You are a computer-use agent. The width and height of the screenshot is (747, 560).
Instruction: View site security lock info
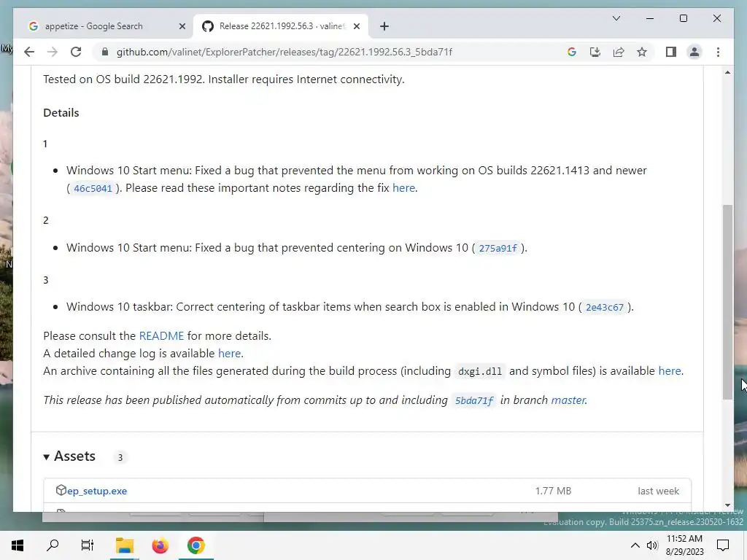[x=105, y=52]
